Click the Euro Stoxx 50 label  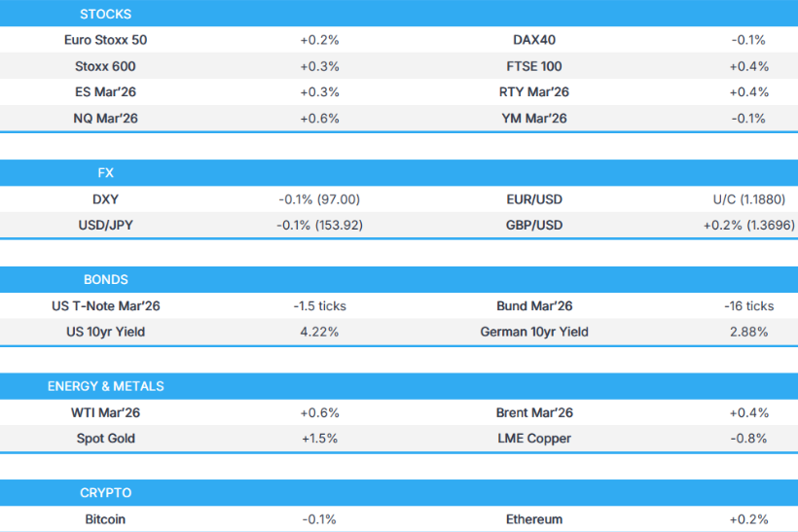coord(105,41)
